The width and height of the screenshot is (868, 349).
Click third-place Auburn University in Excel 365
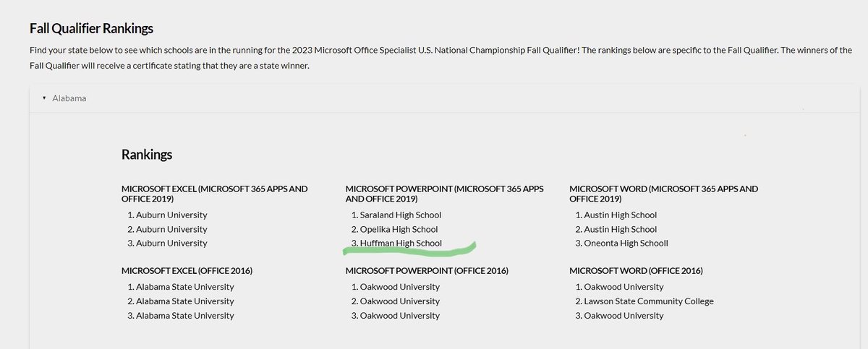point(171,244)
